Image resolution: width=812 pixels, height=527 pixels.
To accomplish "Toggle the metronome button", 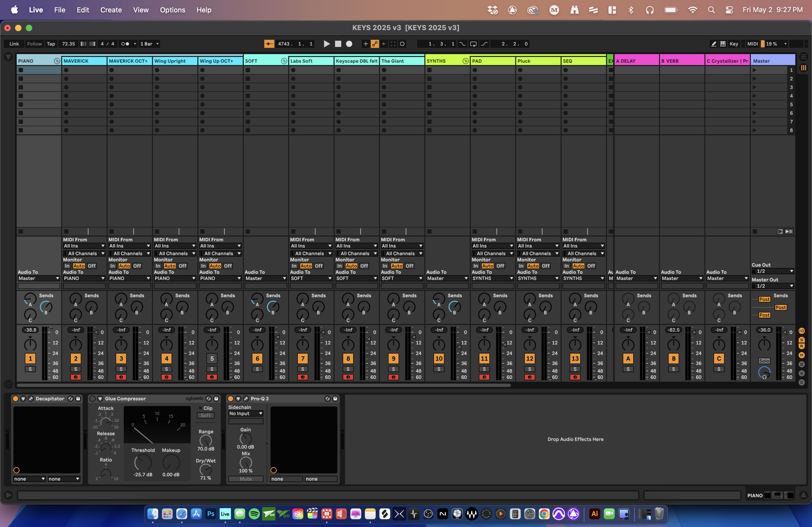I will (x=125, y=43).
